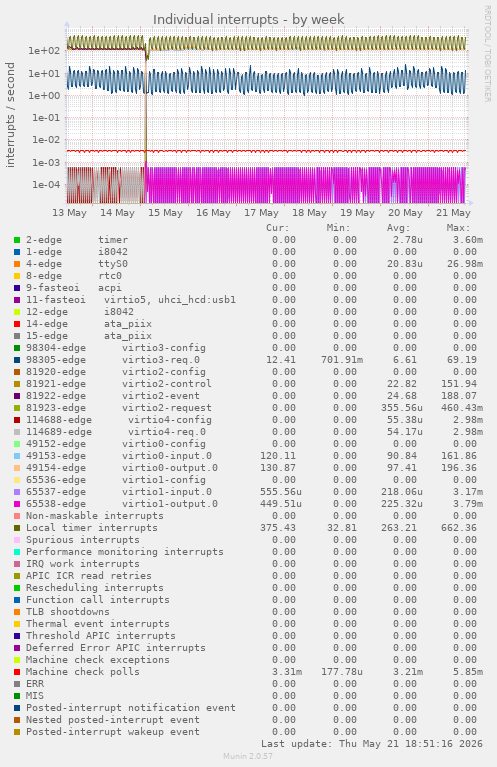This screenshot has width=497, height=767.
Task: Click the magenta swatch for virtio1-output.0
Action: [17, 504]
